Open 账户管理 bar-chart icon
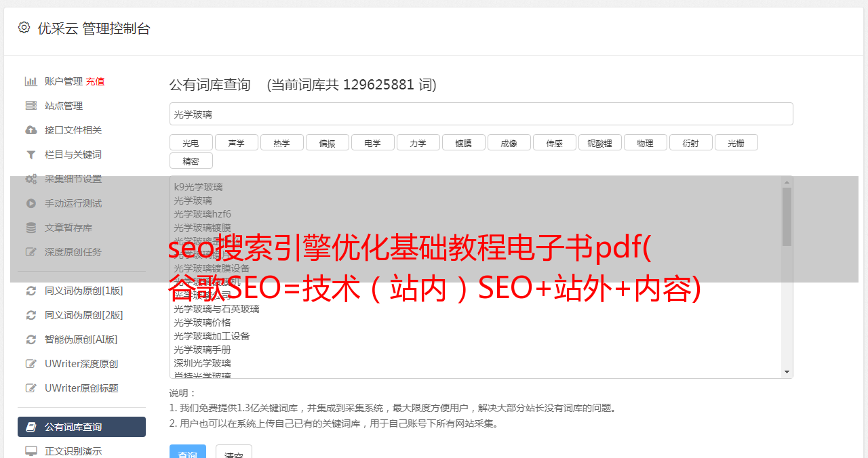 pyautogui.click(x=31, y=81)
